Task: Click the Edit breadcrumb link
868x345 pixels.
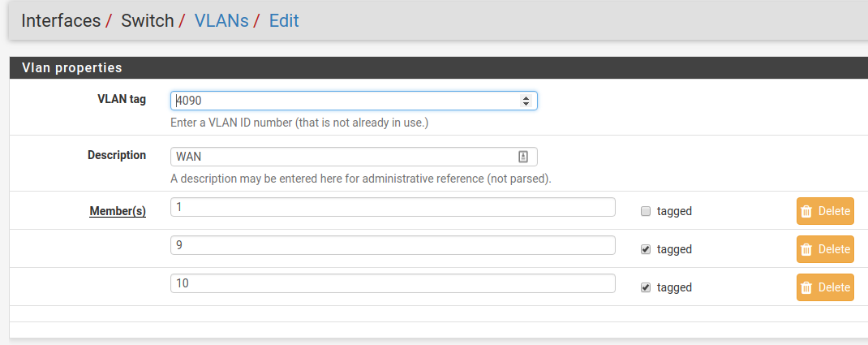Action: tap(284, 20)
